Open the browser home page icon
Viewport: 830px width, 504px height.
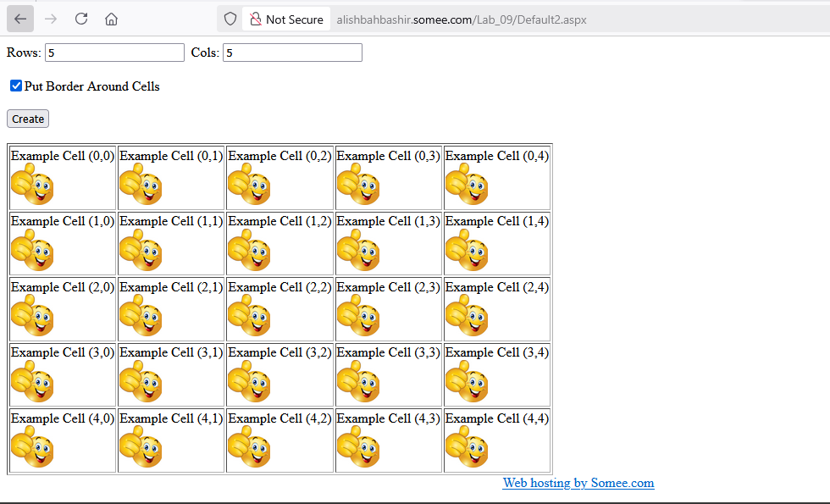pyautogui.click(x=111, y=19)
